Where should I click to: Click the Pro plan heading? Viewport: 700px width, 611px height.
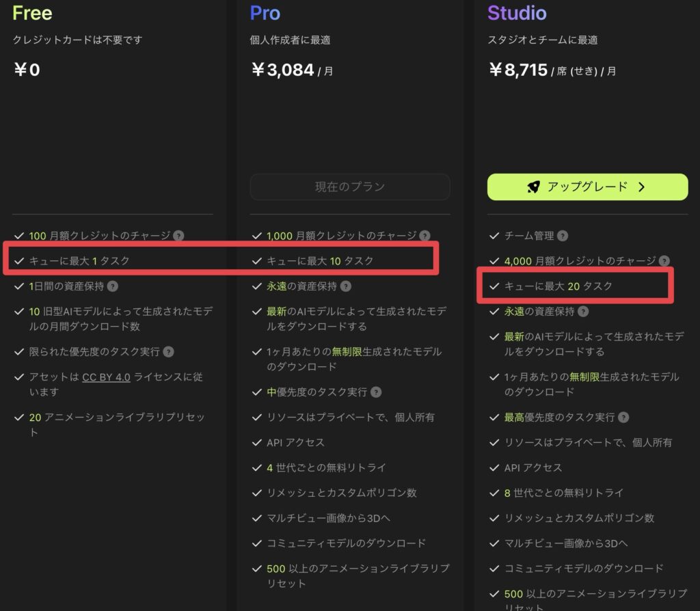[265, 13]
